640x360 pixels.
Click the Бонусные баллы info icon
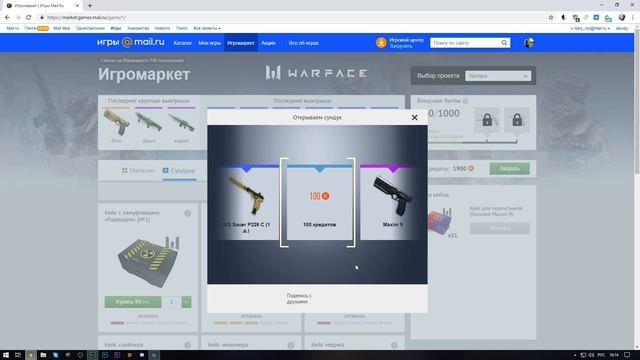tap(465, 100)
